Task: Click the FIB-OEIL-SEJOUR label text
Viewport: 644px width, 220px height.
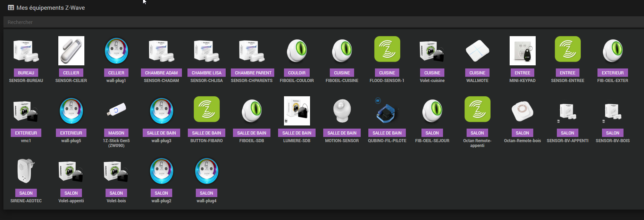Action: point(432,141)
